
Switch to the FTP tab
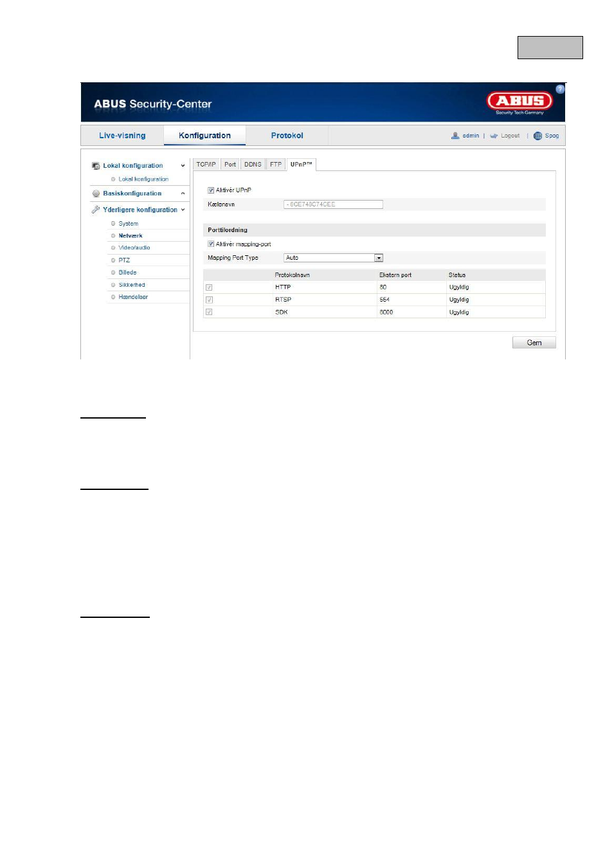(276, 165)
